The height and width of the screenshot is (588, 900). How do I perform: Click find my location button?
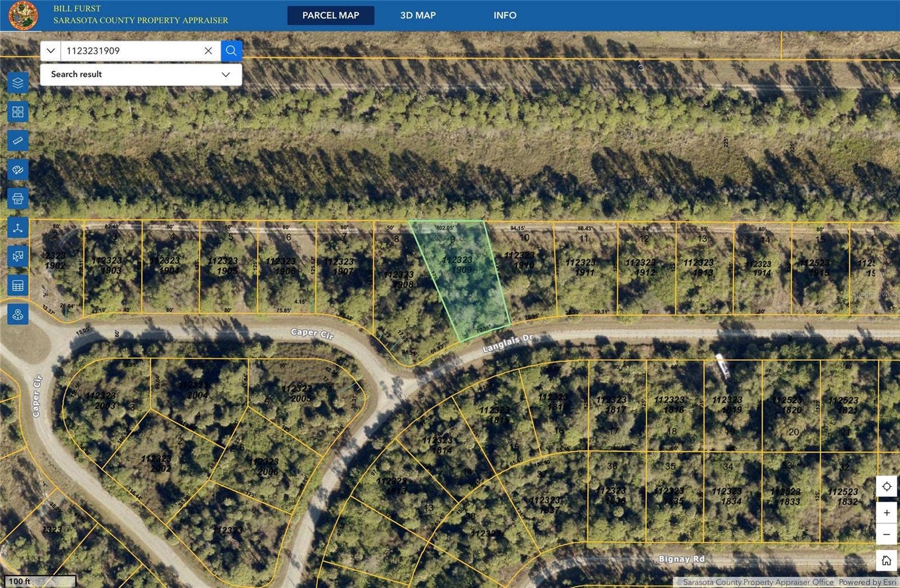(x=886, y=486)
